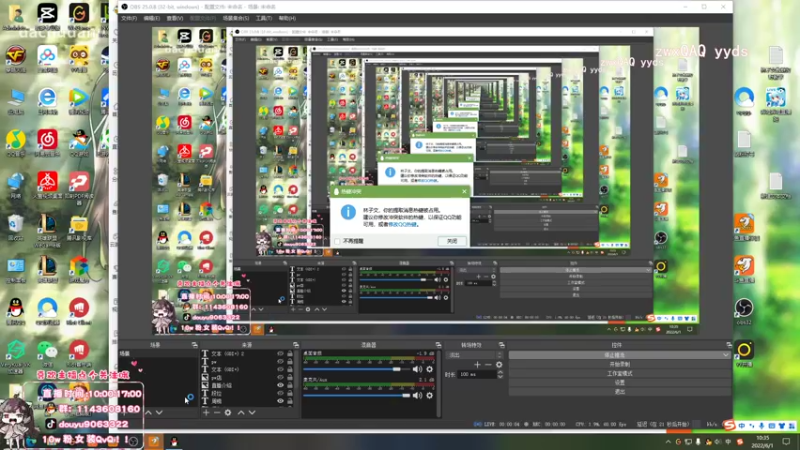Screen dimensions: 800x450
Task: Select the 周榜 text source row
Action: 246,402
